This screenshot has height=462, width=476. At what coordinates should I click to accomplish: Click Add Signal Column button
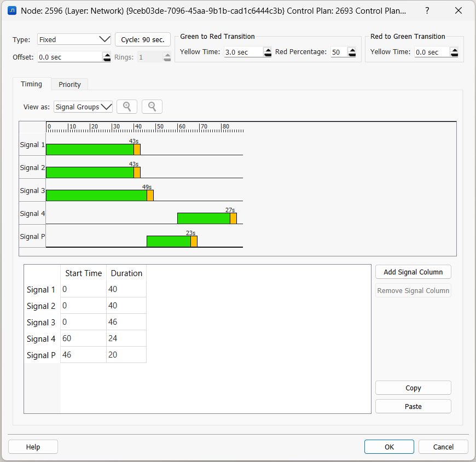coord(413,272)
